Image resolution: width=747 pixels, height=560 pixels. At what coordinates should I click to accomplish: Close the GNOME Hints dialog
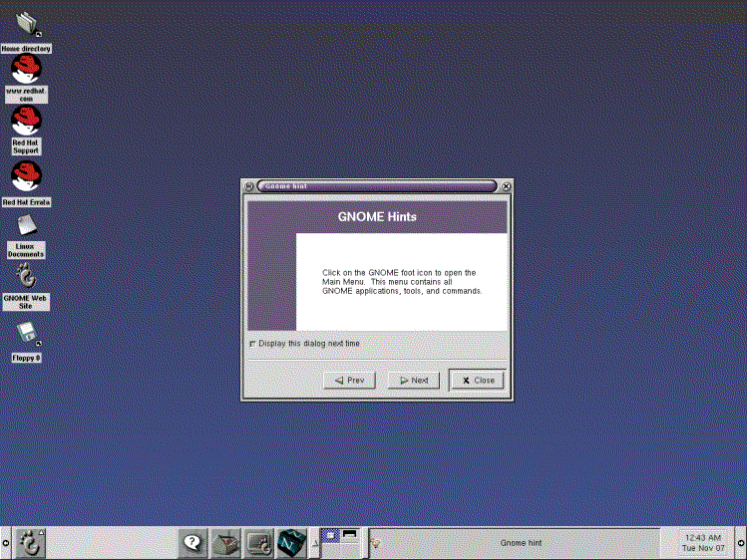[478, 381]
